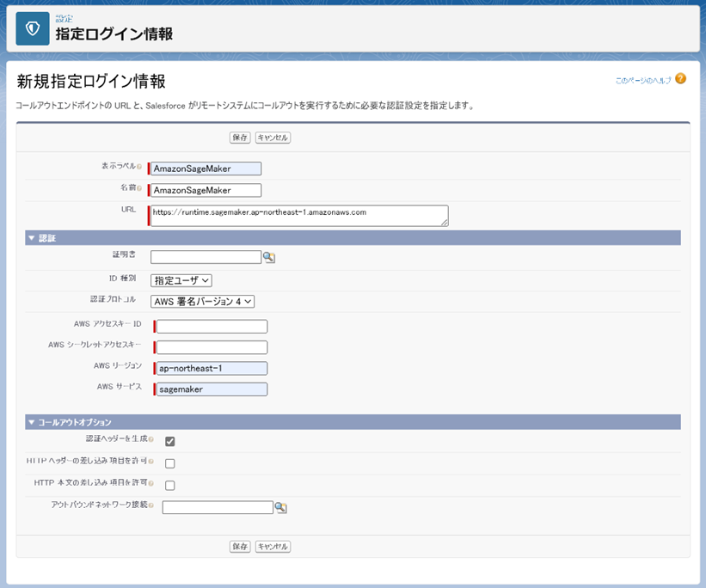706x588 pixels.
Task: Click the top 保存 button
Action: point(240,138)
